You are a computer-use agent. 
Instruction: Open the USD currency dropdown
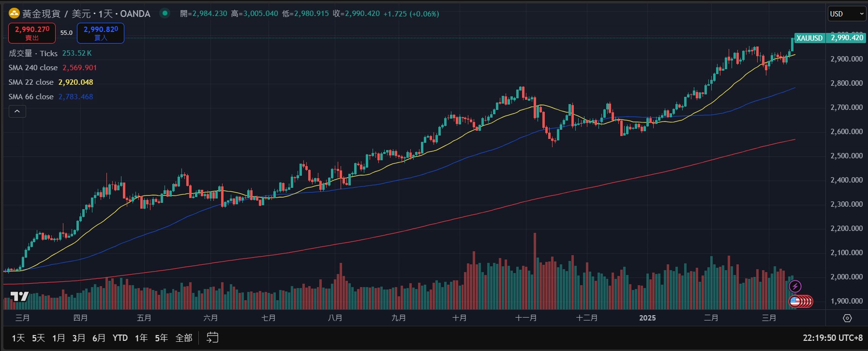coord(847,14)
